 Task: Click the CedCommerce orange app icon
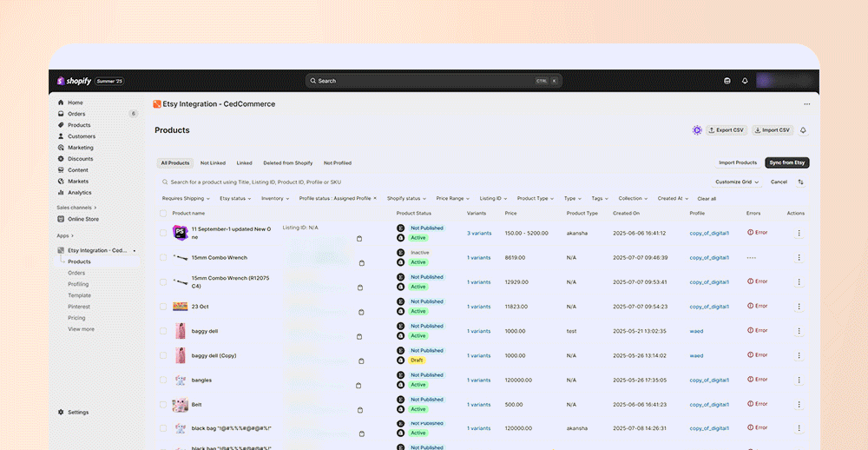tap(157, 104)
